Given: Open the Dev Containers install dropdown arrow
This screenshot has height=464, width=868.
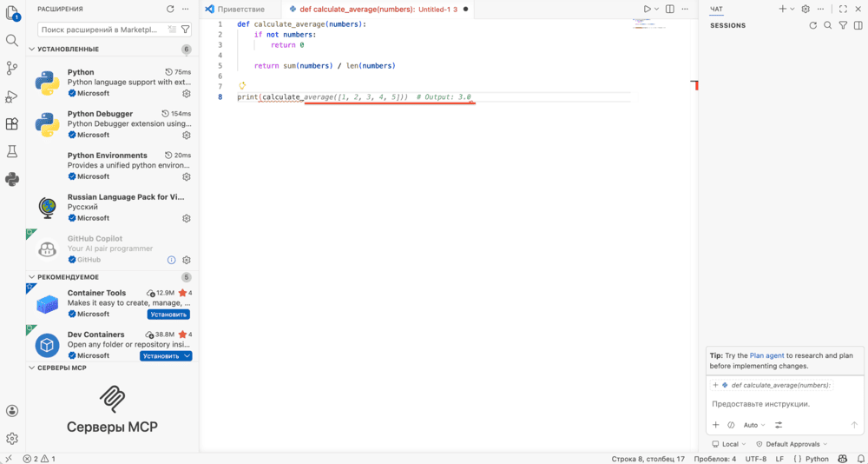Looking at the screenshot, I should click(x=187, y=356).
